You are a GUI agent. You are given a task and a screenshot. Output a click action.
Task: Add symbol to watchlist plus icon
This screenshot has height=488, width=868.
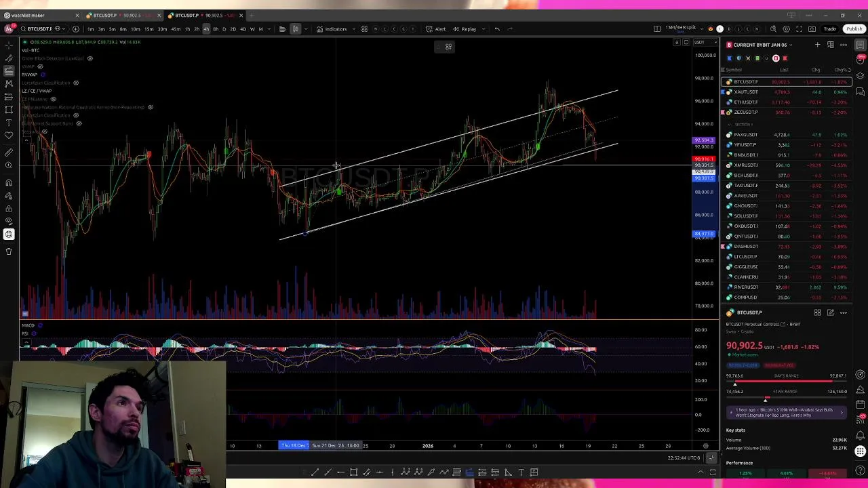[817, 45]
